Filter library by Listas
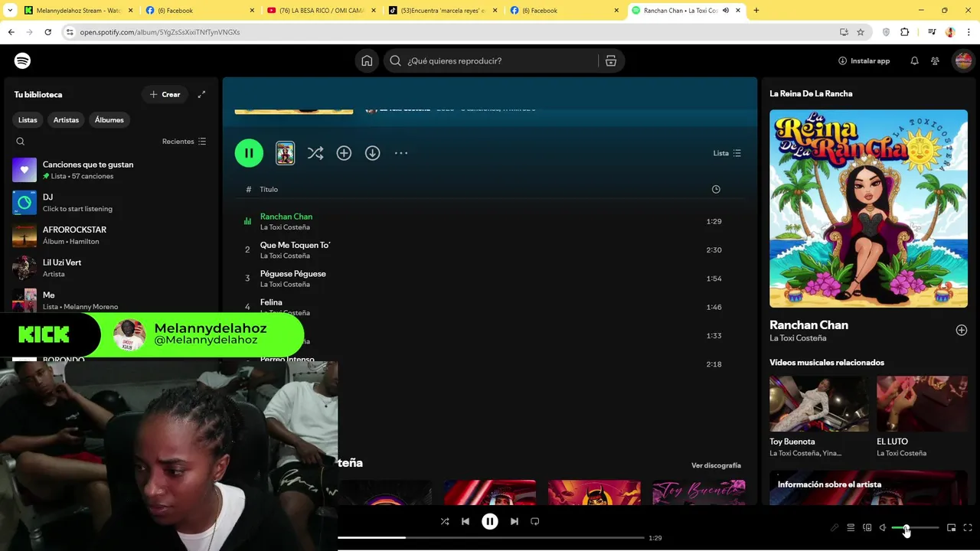980x551 pixels. (28, 119)
